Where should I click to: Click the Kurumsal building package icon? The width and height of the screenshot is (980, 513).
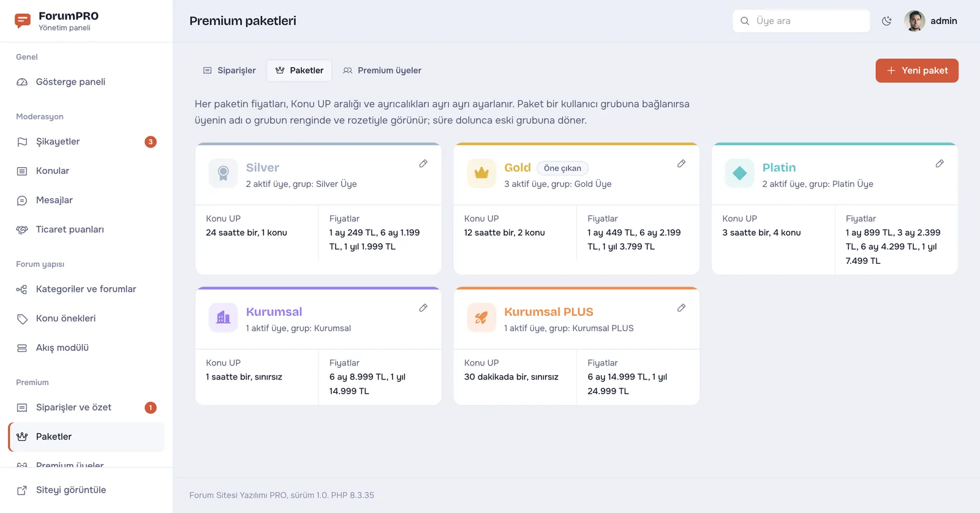[x=223, y=318]
